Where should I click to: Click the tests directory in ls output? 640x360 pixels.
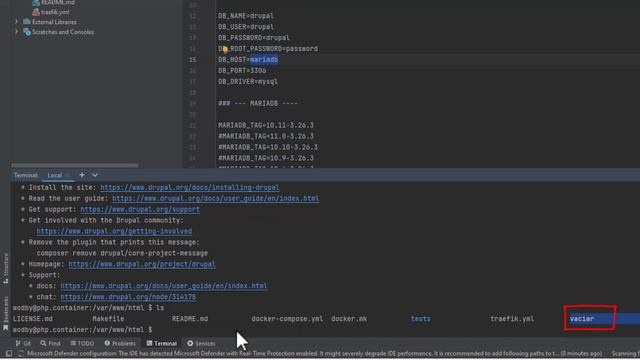(x=420, y=319)
